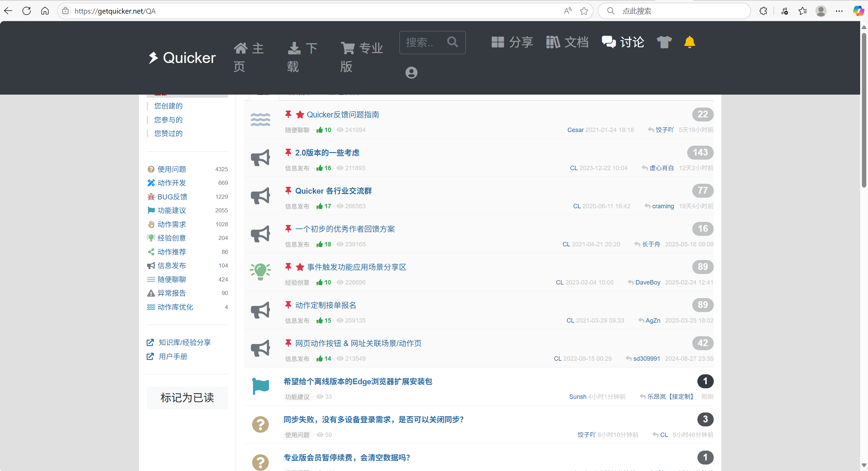Image resolution: width=868 pixels, height=471 pixels.
Task: Open the 主页 home menu item
Action: [249, 58]
